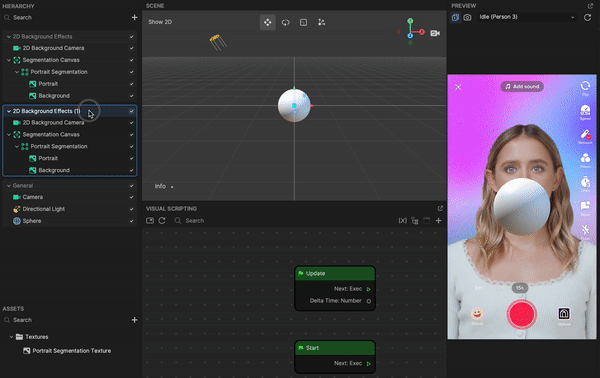This screenshot has height=378, width=600.
Task: Toggle visibility of General group
Action: pyautogui.click(x=131, y=186)
